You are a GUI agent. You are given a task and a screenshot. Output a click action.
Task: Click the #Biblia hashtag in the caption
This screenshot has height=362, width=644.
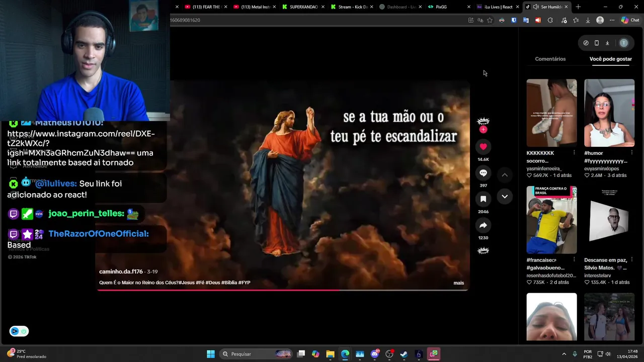[229, 283]
